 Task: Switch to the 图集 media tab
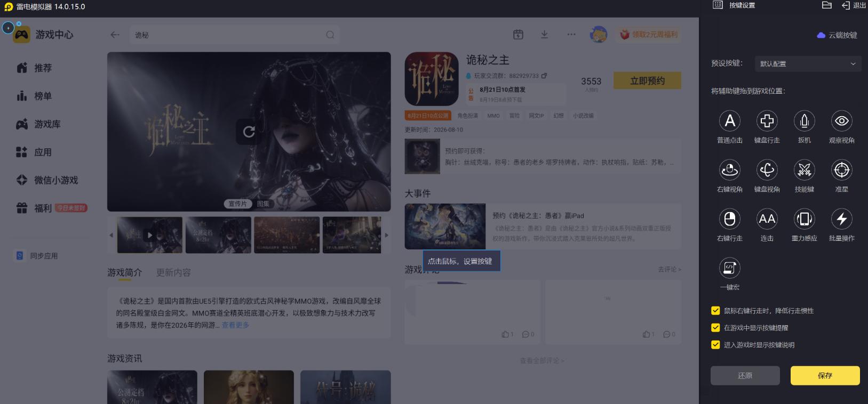click(x=263, y=204)
